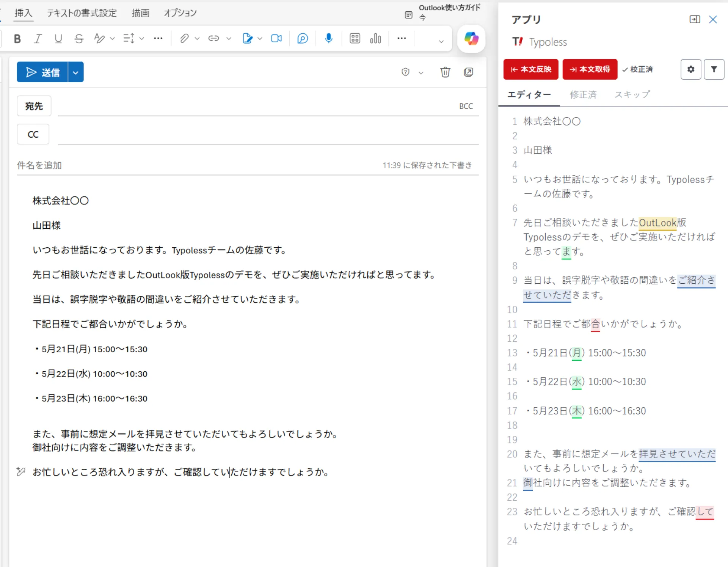Click the line spacing icon
Viewport: 728px width, 567px height.
pyautogui.click(x=129, y=39)
